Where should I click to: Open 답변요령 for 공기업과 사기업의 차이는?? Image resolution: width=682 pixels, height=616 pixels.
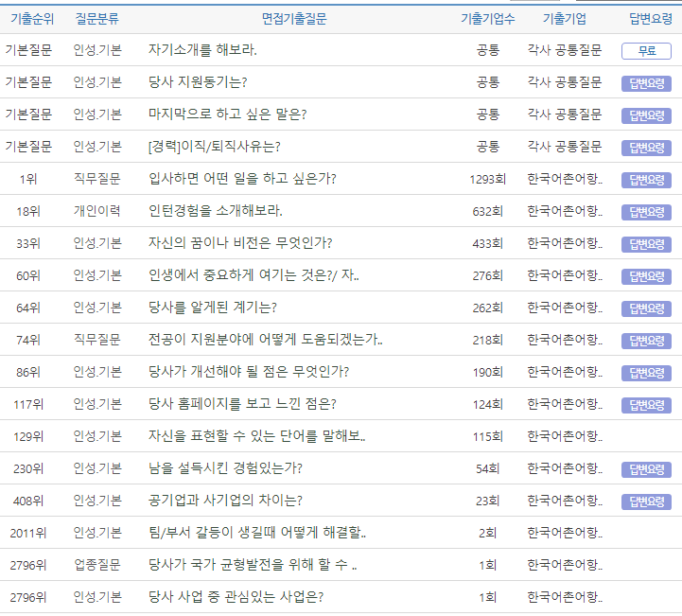point(646,502)
